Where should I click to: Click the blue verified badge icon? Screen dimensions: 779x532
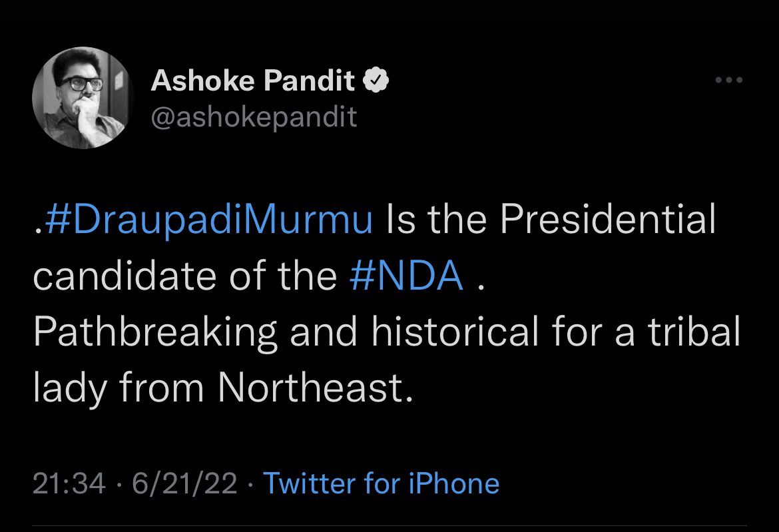[376, 80]
